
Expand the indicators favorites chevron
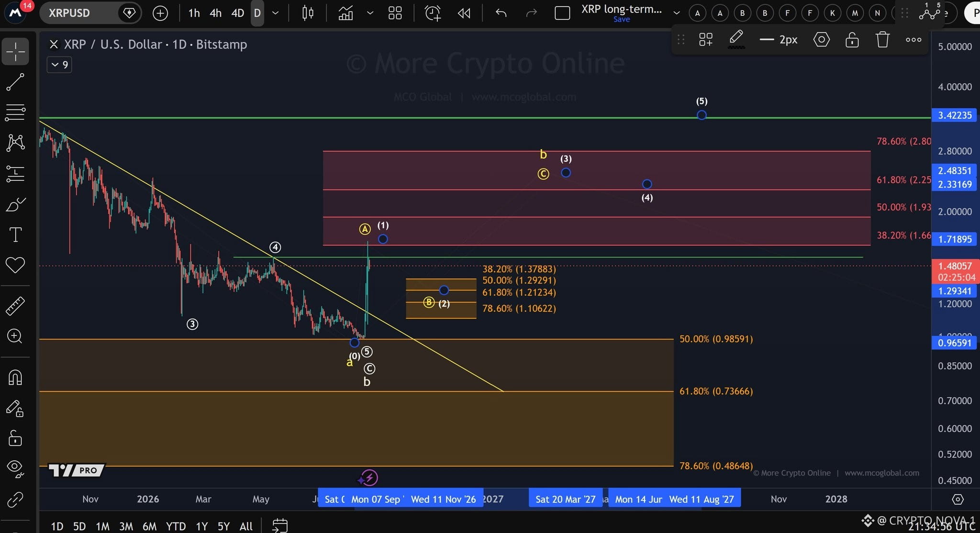370,13
